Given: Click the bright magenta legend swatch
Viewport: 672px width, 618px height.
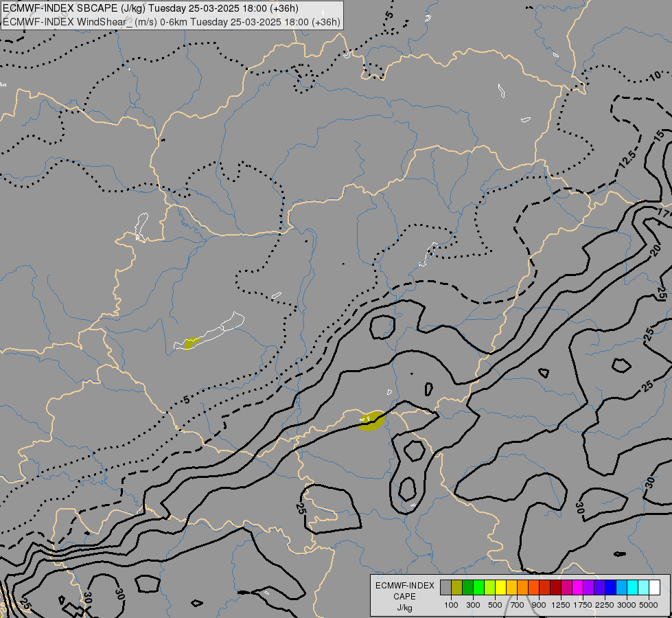Looking at the screenshot, I should click(577, 588).
